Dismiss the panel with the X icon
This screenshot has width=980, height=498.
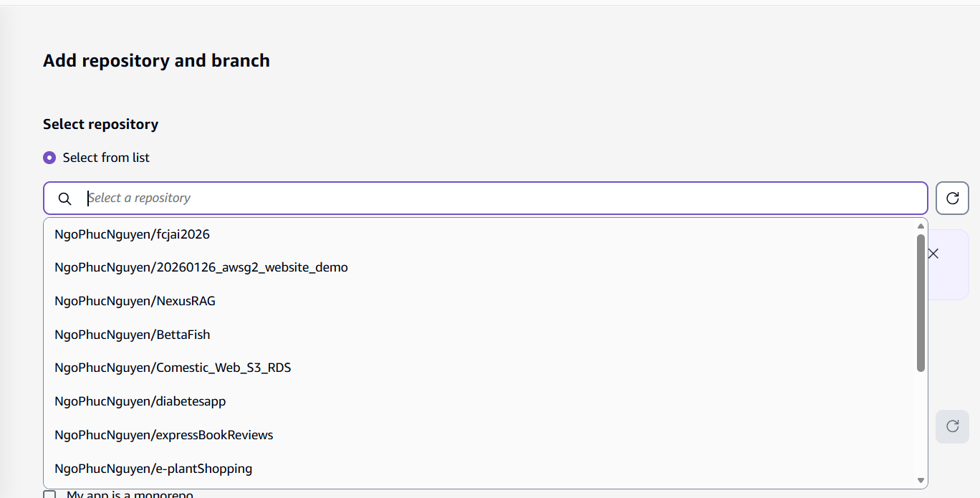tap(933, 253)
